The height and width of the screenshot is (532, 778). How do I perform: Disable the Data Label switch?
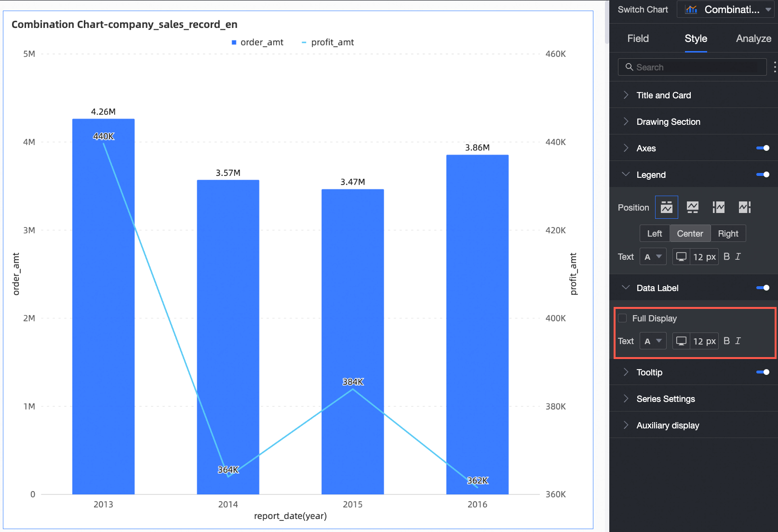click(763, 288)
